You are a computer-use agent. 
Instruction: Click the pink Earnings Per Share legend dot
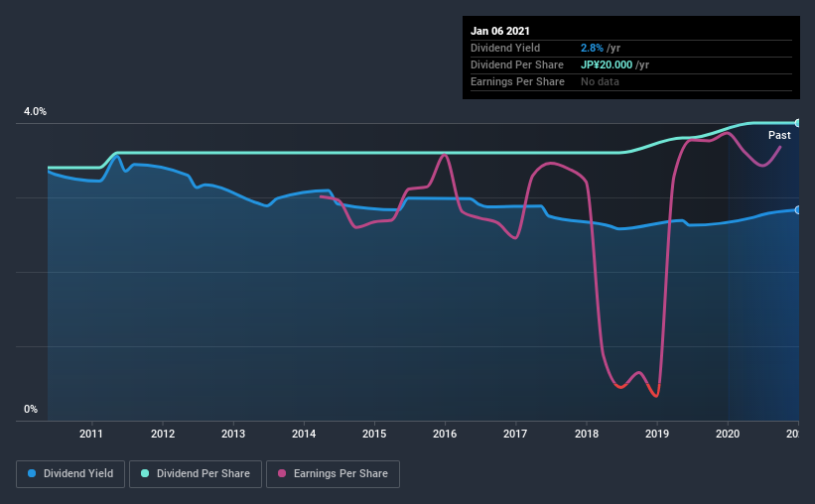(282, 473)
